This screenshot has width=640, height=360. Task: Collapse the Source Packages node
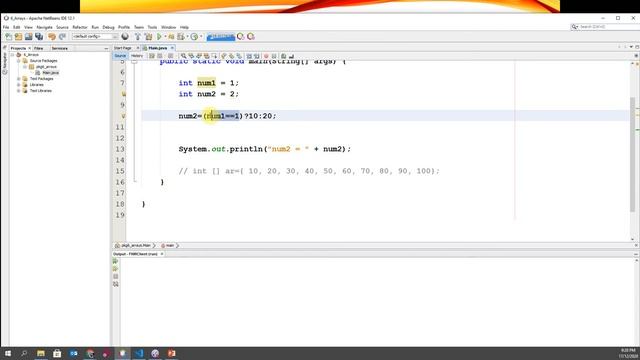point(19,61)
